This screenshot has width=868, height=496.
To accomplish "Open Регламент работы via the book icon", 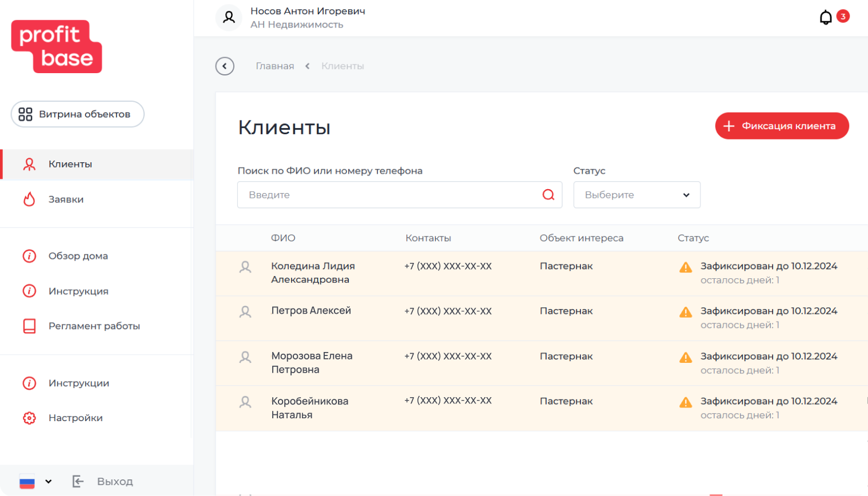I will click(x=29, y=326).
